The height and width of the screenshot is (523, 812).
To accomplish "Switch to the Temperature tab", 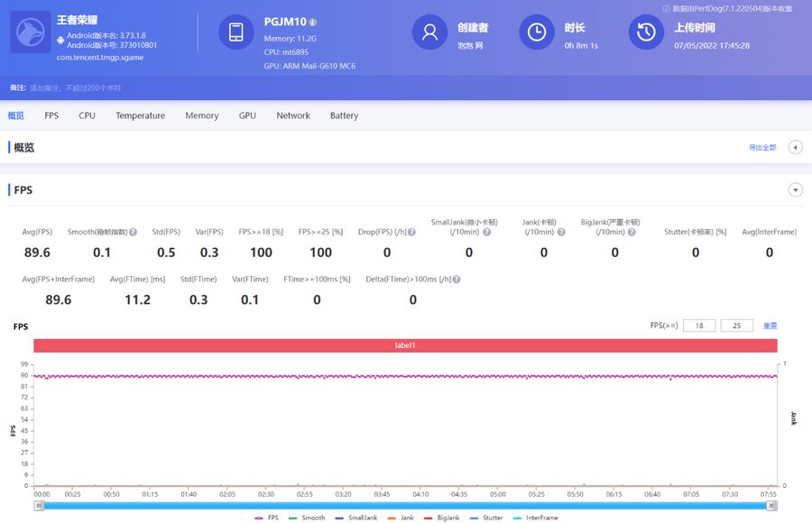I will point(140,115).
